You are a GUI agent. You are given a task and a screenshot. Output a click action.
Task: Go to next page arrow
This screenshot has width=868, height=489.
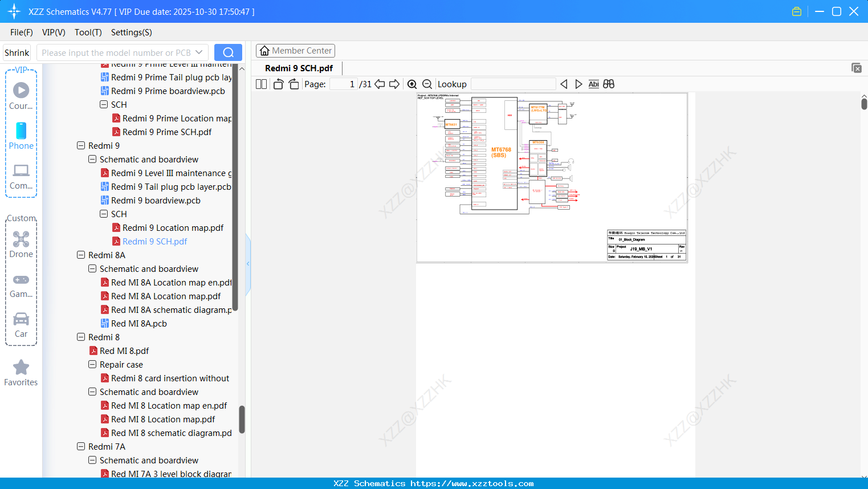point(394,84)
